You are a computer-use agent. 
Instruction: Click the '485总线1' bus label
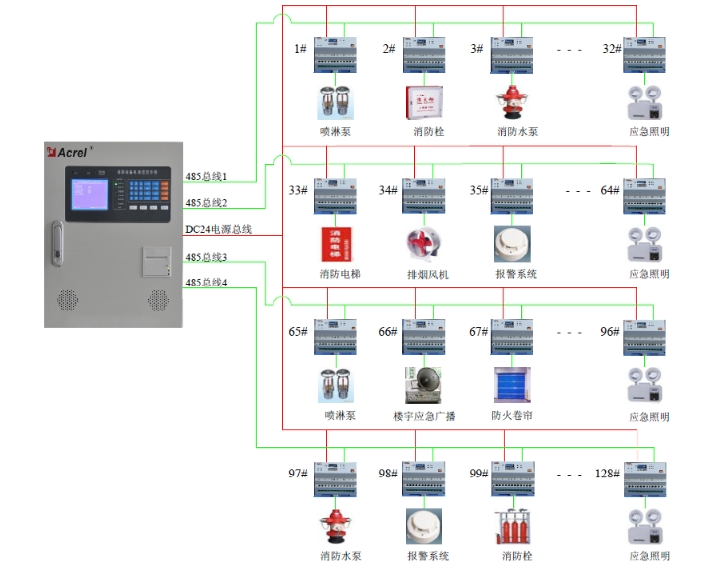[x=206, y=176]
